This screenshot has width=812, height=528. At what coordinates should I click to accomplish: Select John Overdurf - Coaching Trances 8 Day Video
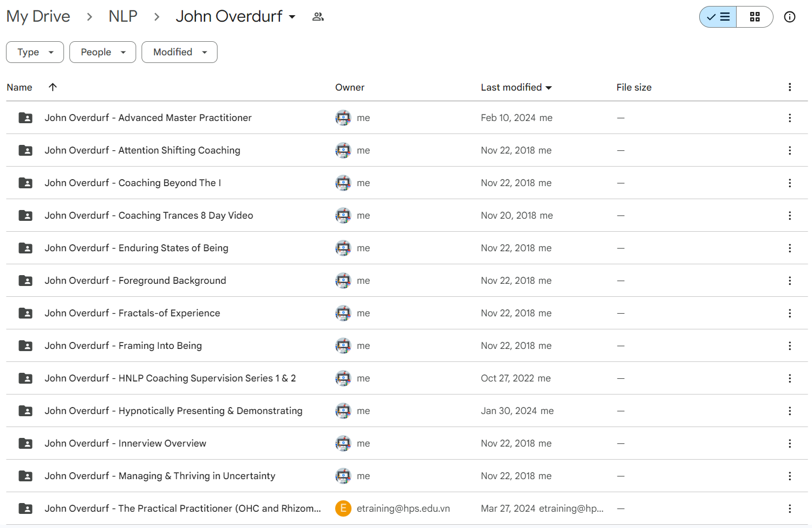[x=149, y=215]
